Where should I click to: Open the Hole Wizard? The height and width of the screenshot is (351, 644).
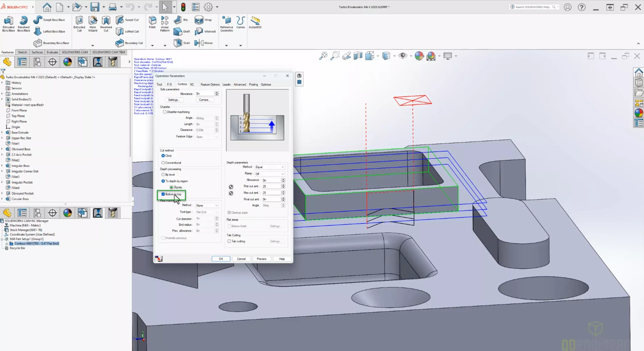coord(92,24)
